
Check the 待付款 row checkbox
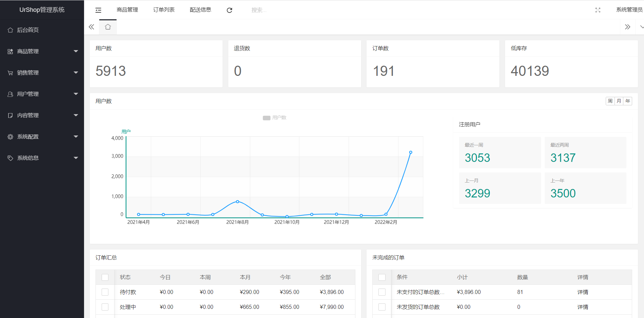click(105, 292)
